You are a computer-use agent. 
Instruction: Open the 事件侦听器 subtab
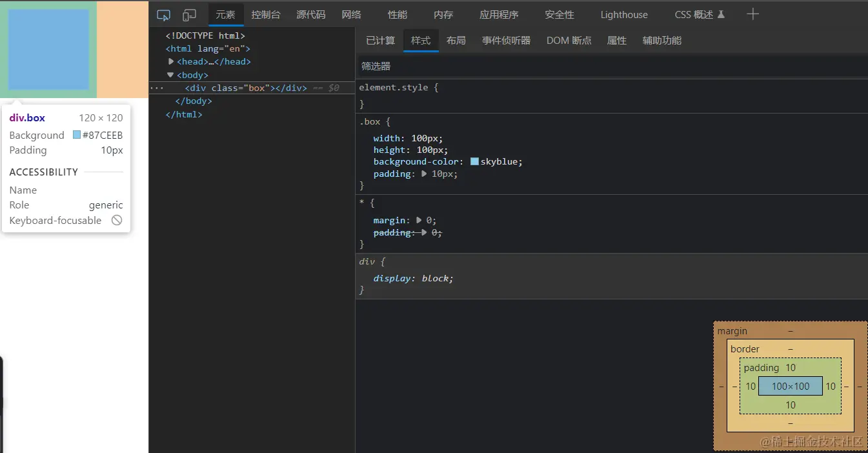pyautogui.click(x=506, y=40)
